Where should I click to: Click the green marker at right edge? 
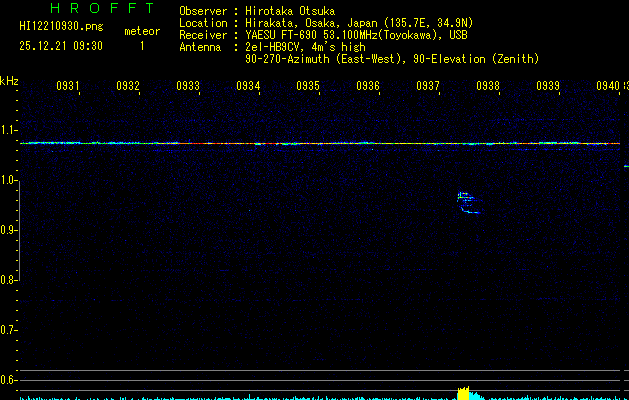[625, 166]
